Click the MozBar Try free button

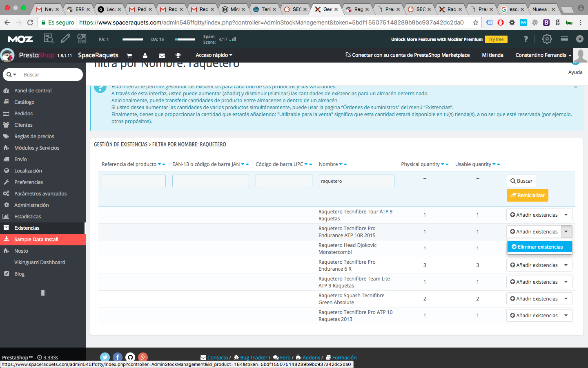coord(496,39)
